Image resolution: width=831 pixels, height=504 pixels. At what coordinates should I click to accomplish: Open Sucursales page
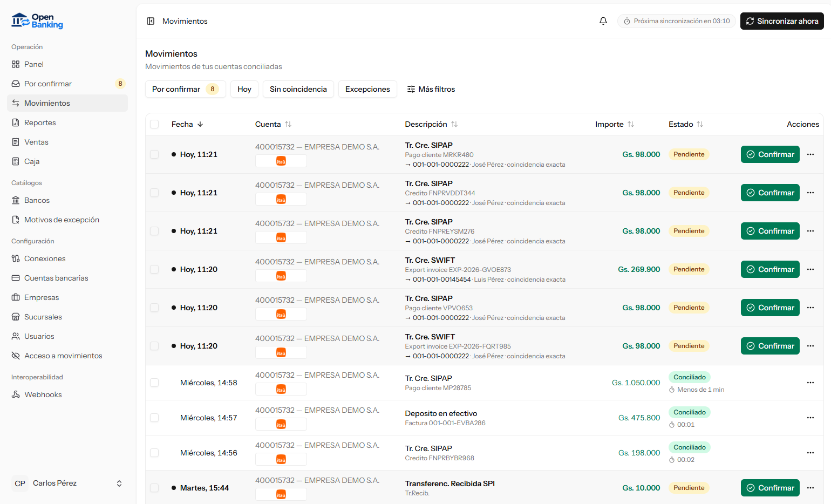[67, 317]
